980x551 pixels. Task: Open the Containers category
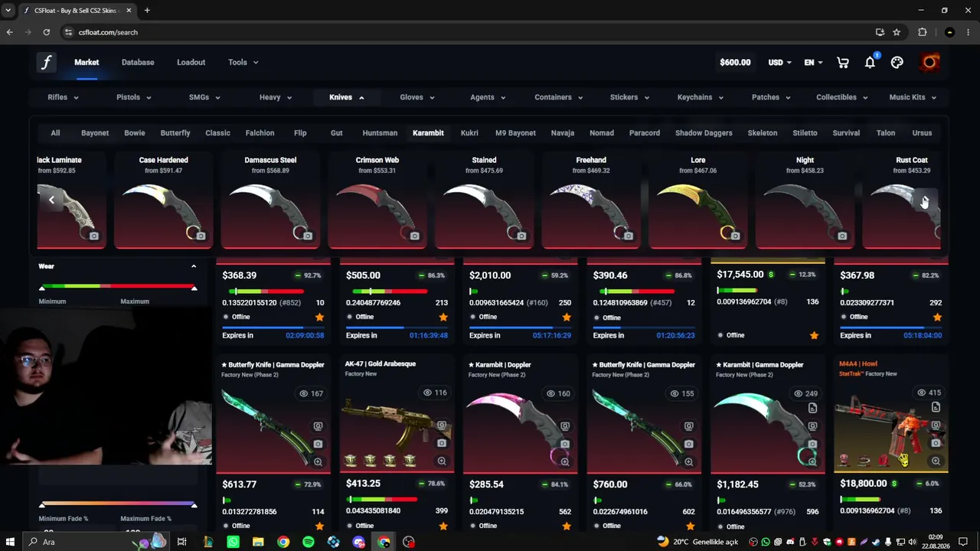coord(558,97)
